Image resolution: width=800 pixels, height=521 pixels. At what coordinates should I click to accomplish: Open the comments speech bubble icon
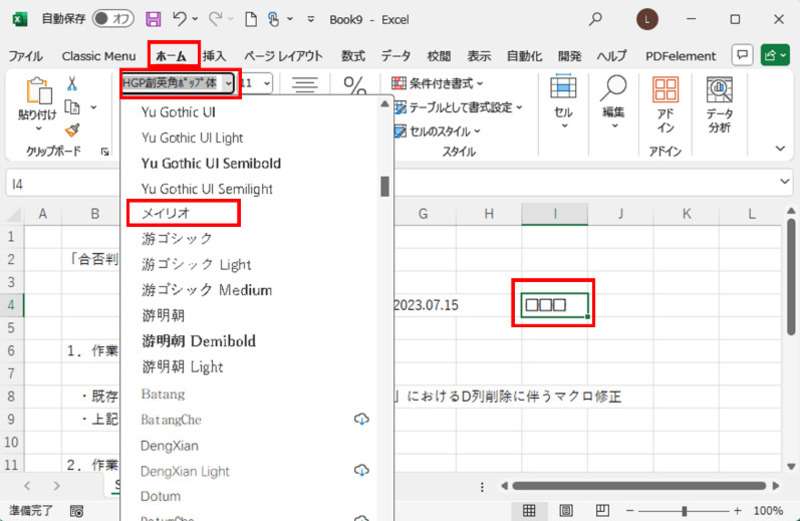[x=742, y=55]
